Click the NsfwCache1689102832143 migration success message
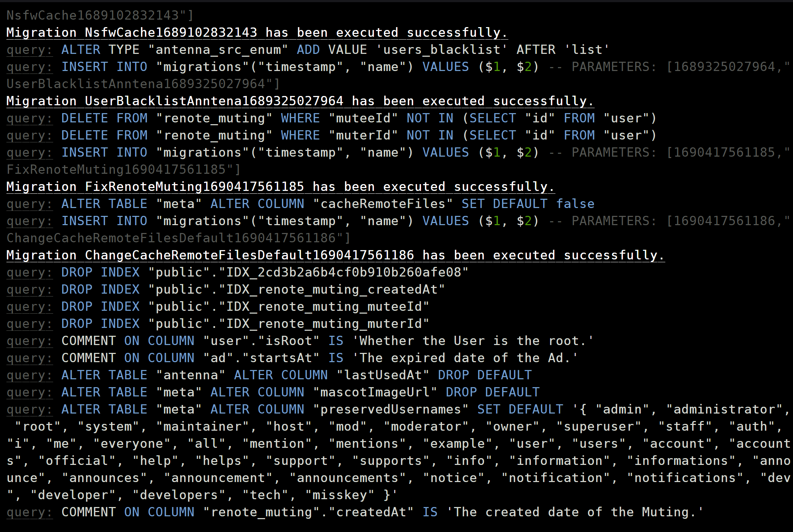This screenshot has width=793, height=532. point(257,33)
